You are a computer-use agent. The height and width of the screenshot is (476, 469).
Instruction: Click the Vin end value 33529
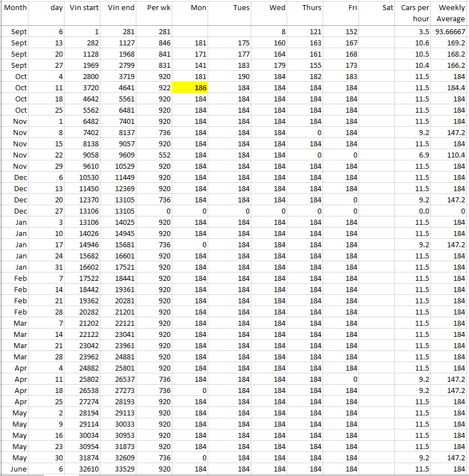click(x=119, y=469)
